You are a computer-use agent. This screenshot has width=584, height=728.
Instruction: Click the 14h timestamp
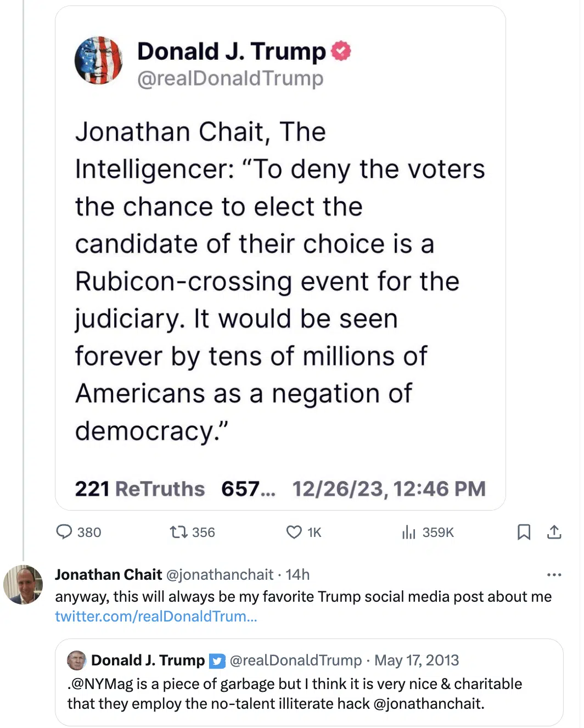point(297,575)
